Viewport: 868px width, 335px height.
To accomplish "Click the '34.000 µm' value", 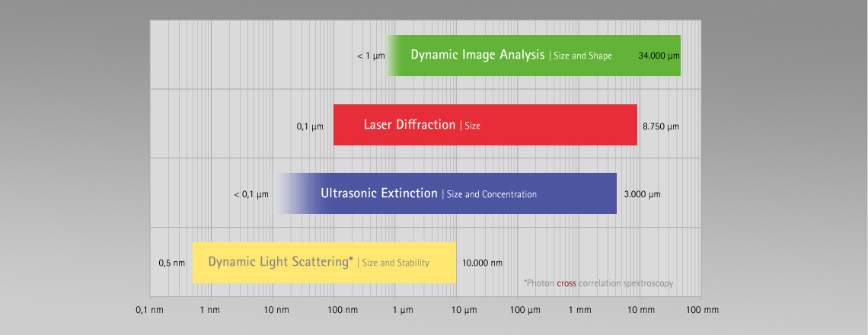I will tap(659, 56).
